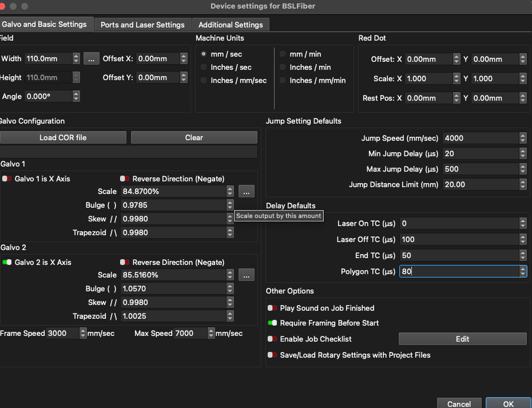Enable Play Sound on Job Finished

click(272, 308)
